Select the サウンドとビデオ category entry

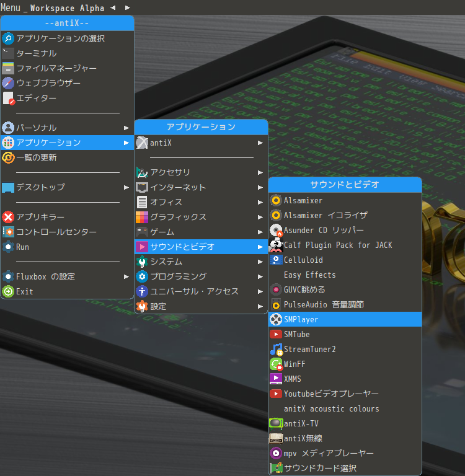pyautogui.click(x=201, y=247)
